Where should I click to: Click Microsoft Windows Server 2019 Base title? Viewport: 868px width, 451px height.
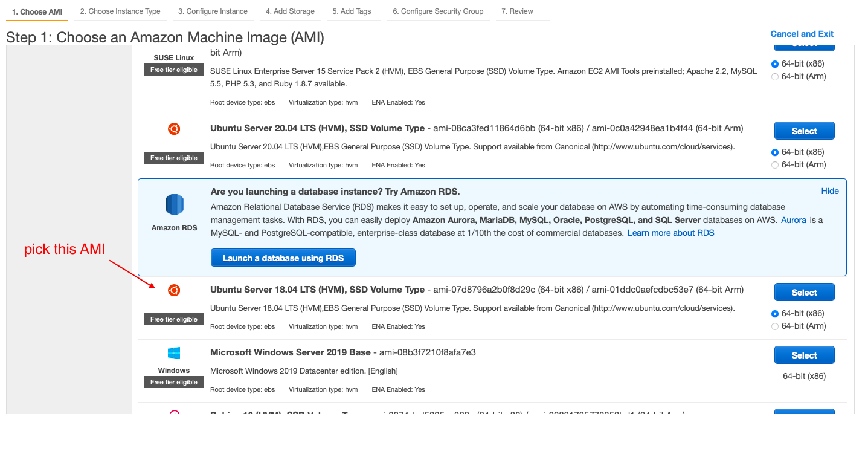(x=290, y=352)
